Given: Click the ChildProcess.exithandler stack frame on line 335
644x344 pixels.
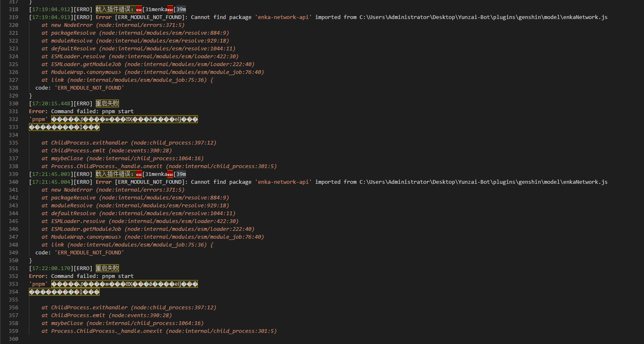Looking at the screenshot, I should point(89,142).
